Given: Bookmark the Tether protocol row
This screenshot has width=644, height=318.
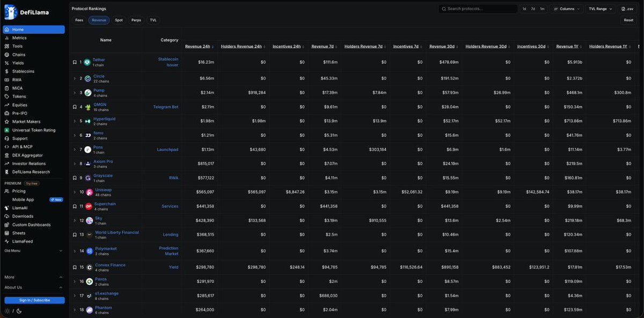Looking at the screenshot, I should point(75,62).
